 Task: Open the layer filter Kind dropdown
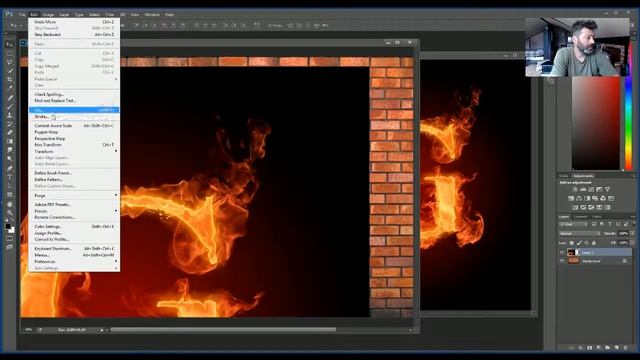(573, 224)
